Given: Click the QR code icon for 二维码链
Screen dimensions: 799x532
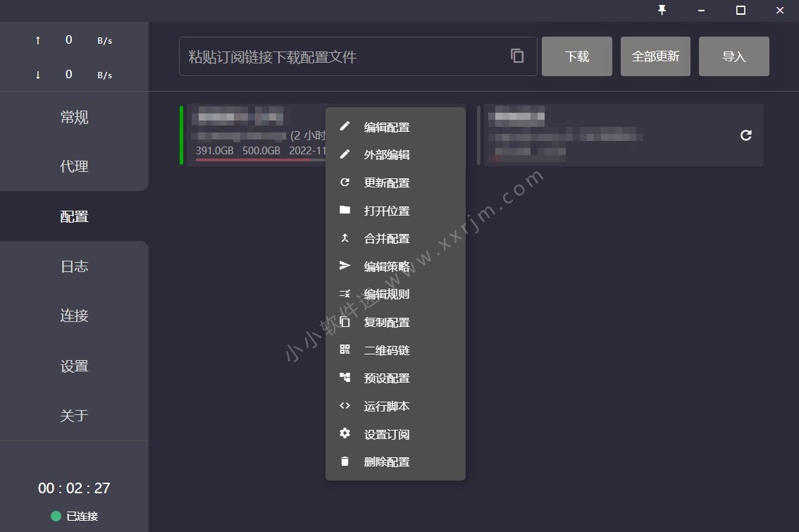Looking at the screenshot, I should click(345, 349).
